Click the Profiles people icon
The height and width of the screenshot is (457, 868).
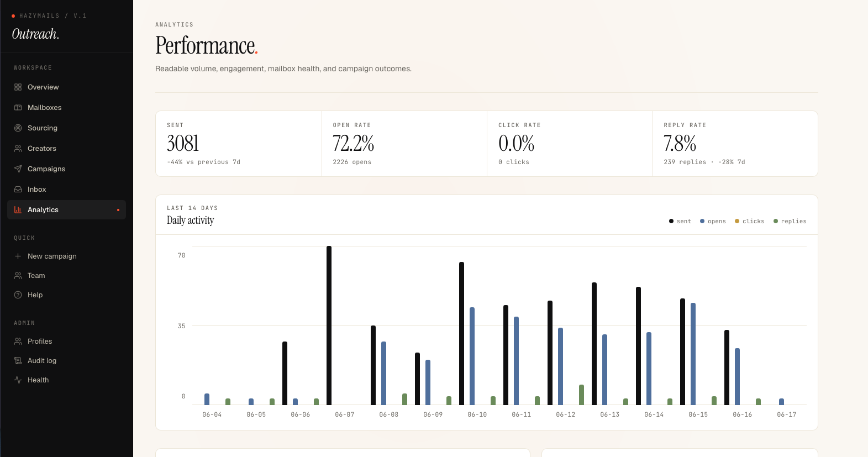pyautogui.click(x=18, y=342)
